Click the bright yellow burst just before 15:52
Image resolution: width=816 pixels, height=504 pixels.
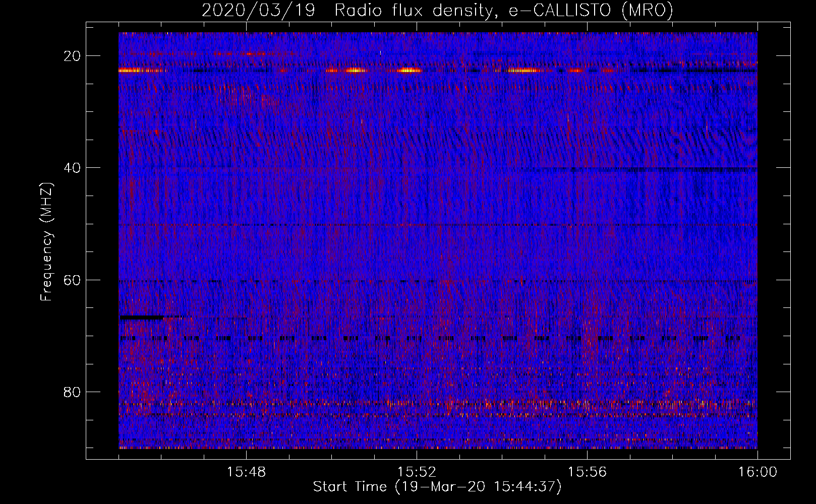[409, 71]
